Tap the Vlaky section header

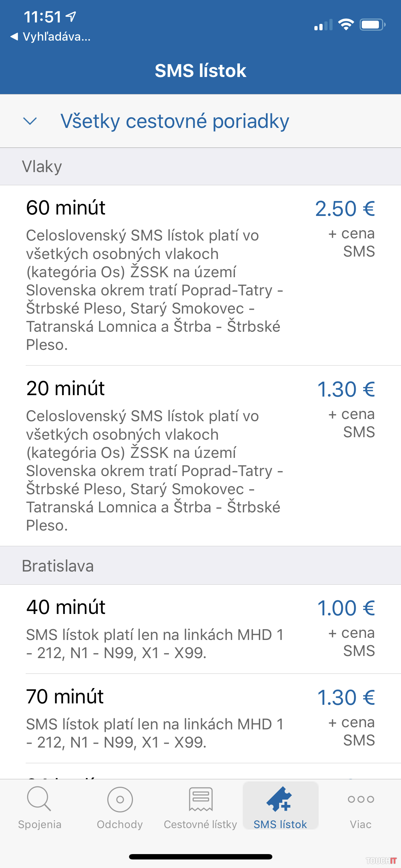click(42, 167)
